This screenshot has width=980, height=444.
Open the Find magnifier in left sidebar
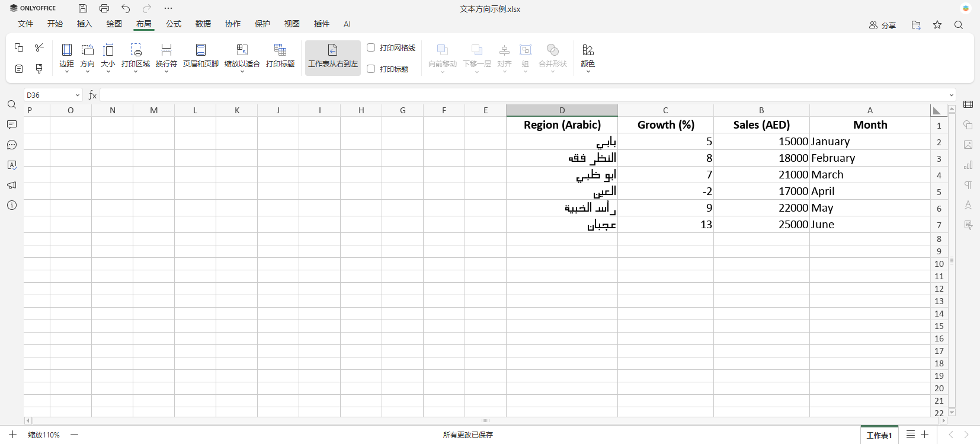click(x=12, y=105)
